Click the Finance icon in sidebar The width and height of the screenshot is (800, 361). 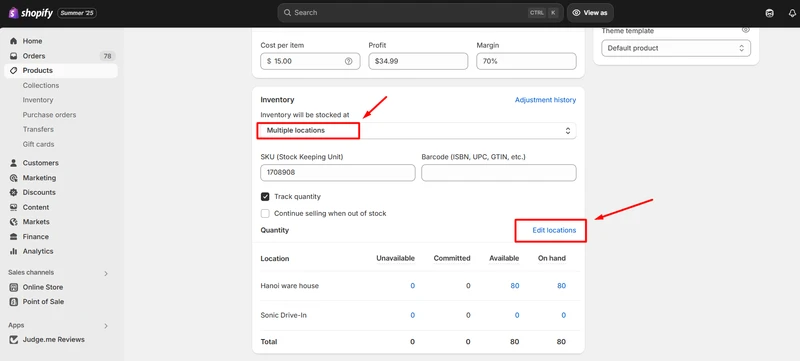click(x=14, y=237)
